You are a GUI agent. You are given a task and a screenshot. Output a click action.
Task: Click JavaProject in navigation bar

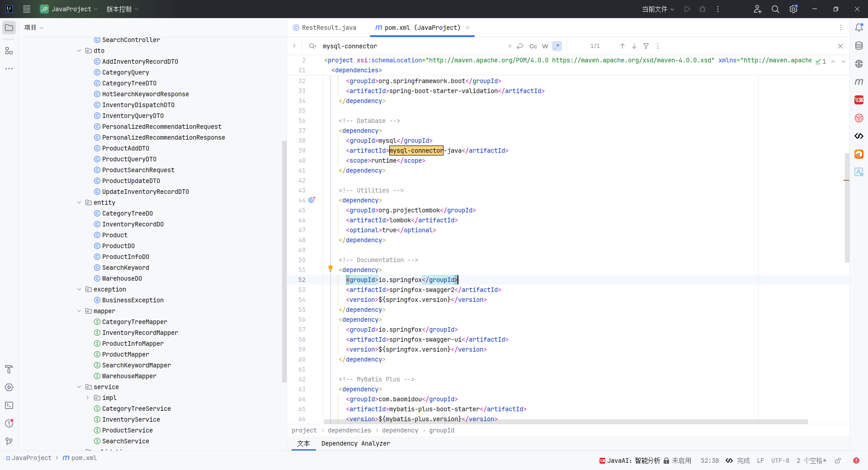(29, 458)
